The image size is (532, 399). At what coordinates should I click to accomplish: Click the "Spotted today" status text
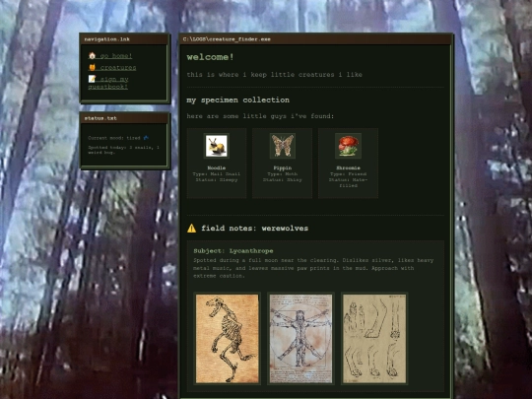coord(123,150)
